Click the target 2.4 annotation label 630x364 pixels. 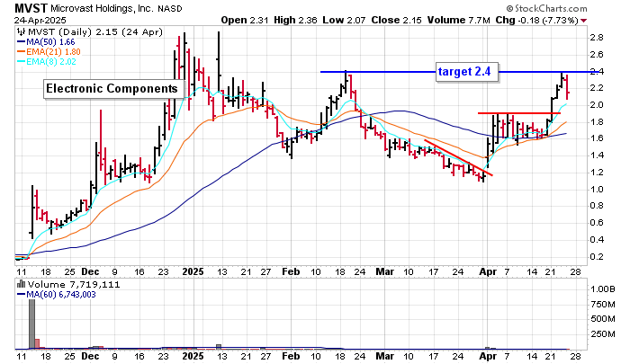pos(467,72)
